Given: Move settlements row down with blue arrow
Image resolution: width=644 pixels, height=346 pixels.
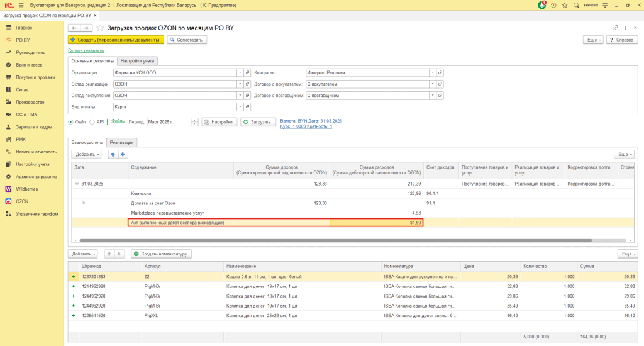Looking at the screenshot, I should 123,155.
